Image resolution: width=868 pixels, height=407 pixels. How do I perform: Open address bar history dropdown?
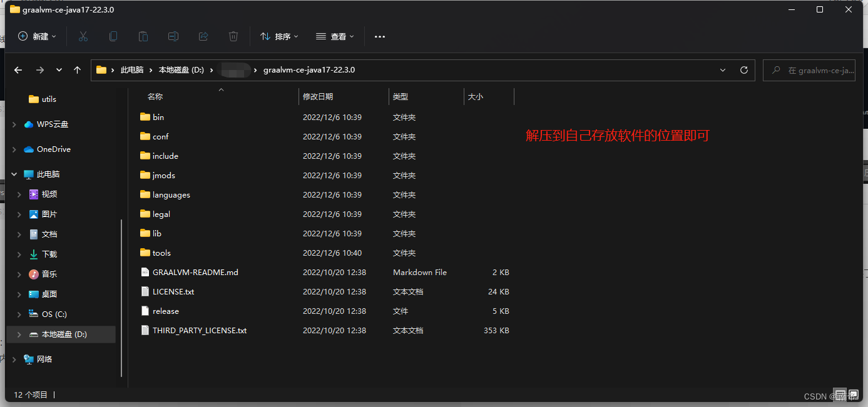tap(723, 70)
